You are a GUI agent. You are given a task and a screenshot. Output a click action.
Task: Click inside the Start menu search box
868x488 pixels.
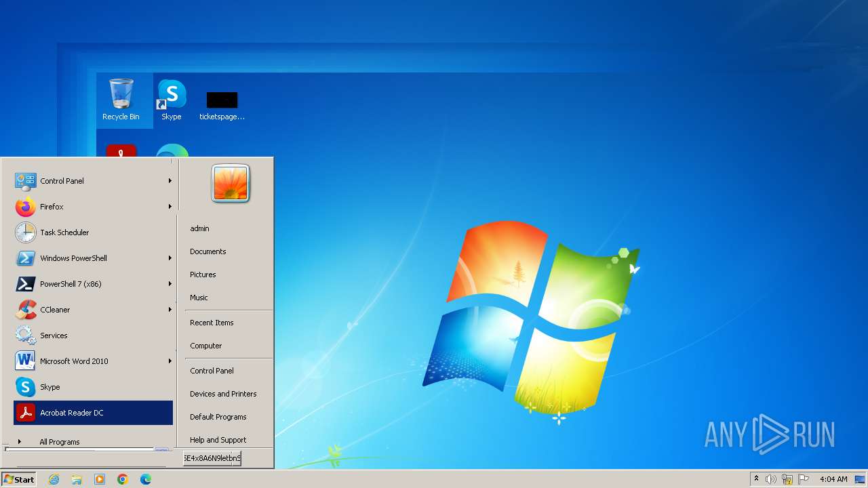(x=80, y=449)
